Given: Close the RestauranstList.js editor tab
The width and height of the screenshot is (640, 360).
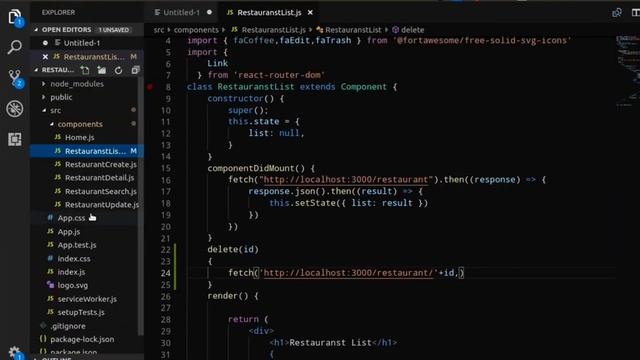Looking at the screenshot, I should tap(310, 13).
